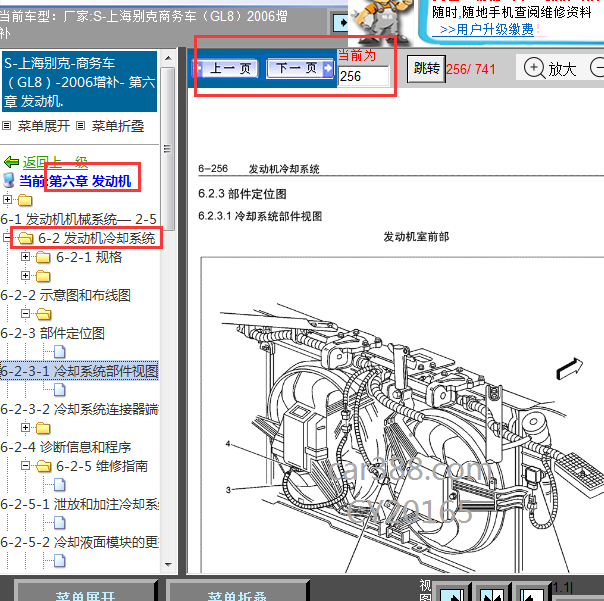Click the open folder icon of 6-2 发动机冷却系统
Viewport: 604px width, 601px height.
[26, 238]
